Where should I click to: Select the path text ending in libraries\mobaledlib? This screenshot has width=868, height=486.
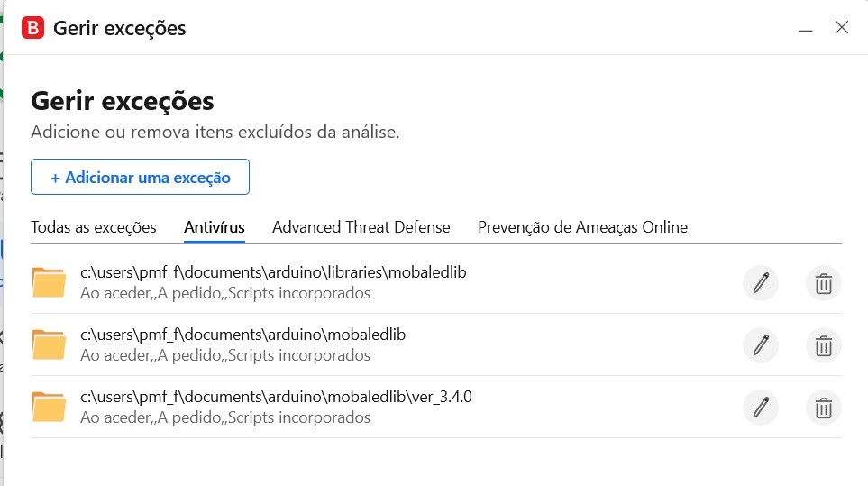(x=273, y=272)
